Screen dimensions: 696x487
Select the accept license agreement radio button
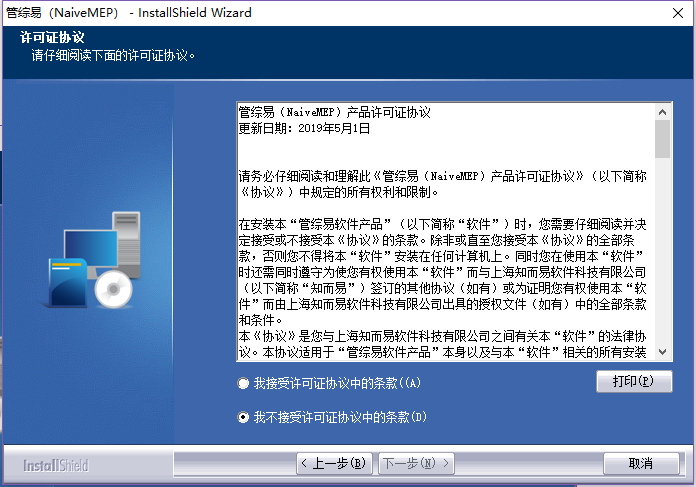point(243,383)
